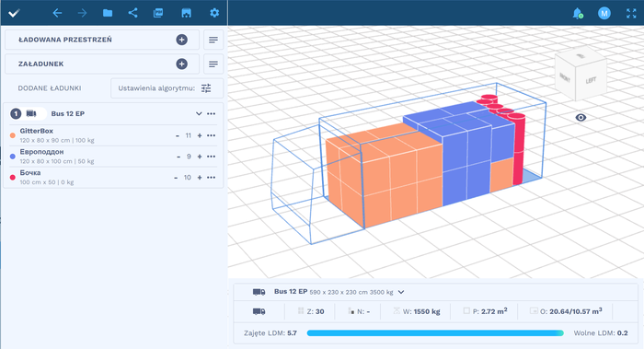Open more options for Европоддон
644x349 pixels.
pos(211,157)
